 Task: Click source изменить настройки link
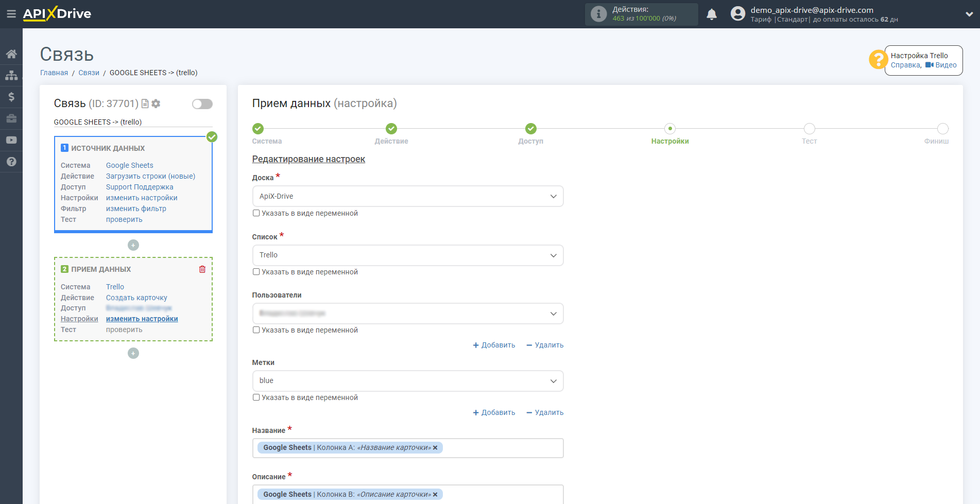click(142, 198)
